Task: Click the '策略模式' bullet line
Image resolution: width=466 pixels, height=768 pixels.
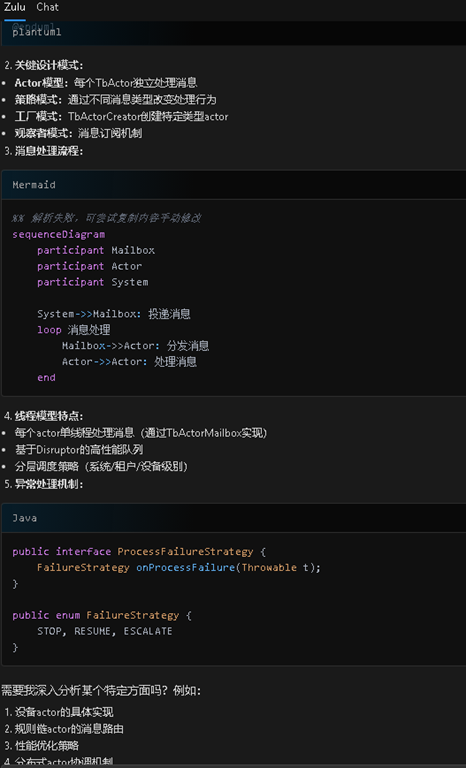Action: (x=115, y=100)
